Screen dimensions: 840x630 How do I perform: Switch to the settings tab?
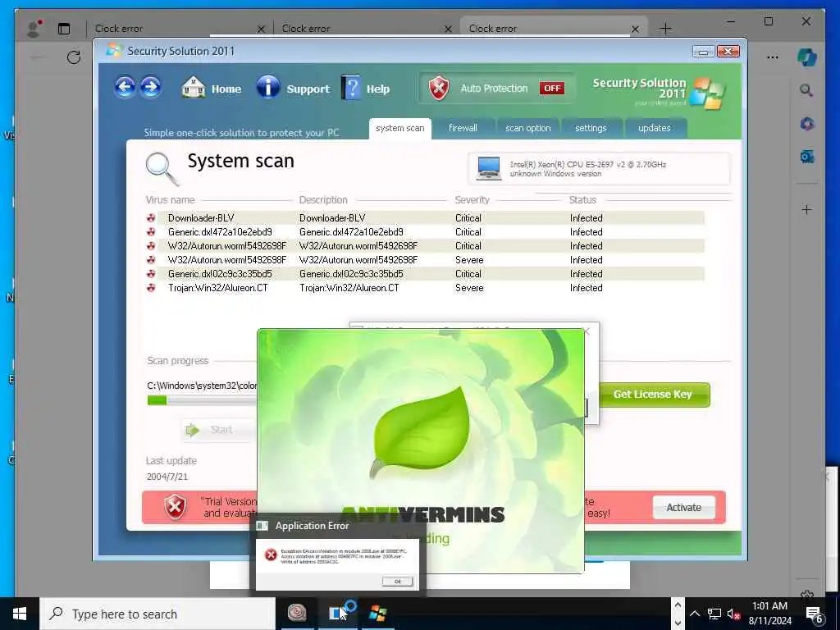click(x=591, y=129)
